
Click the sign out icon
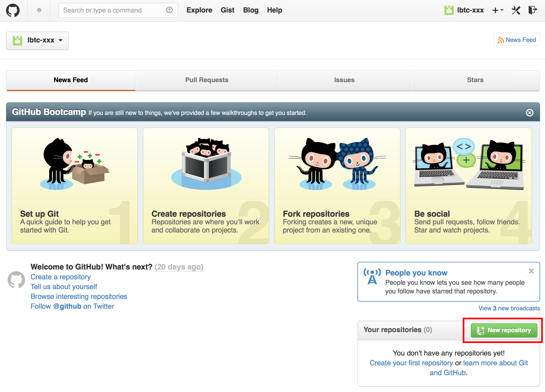tap(532, 10)
